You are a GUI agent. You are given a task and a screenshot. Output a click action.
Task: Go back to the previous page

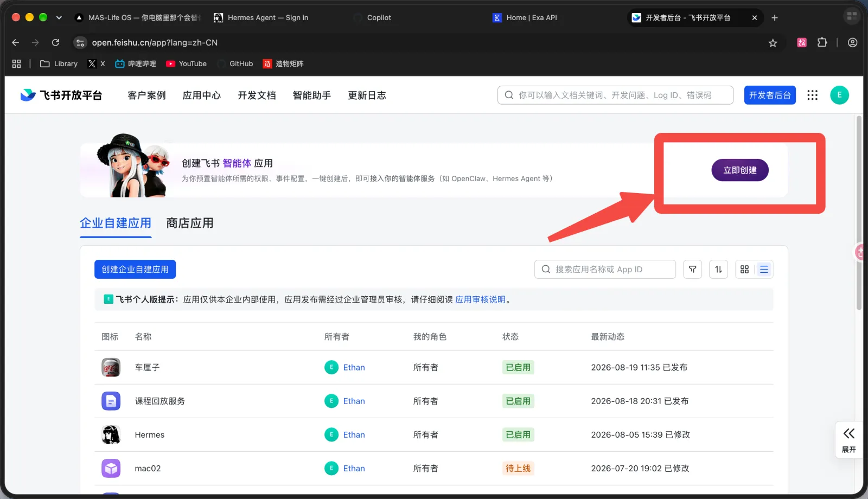coord(15,42)
